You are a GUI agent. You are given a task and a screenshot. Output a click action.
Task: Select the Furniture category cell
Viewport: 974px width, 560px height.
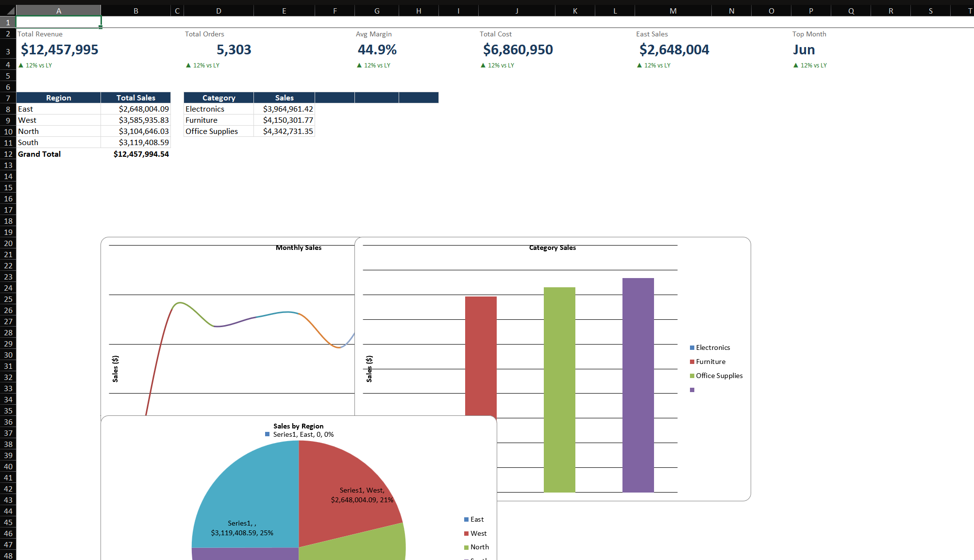point(219,120)
